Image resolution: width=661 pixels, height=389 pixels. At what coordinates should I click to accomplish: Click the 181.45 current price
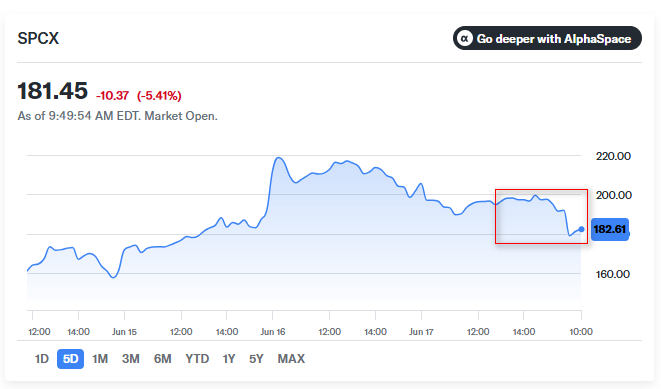pos(52,91)
